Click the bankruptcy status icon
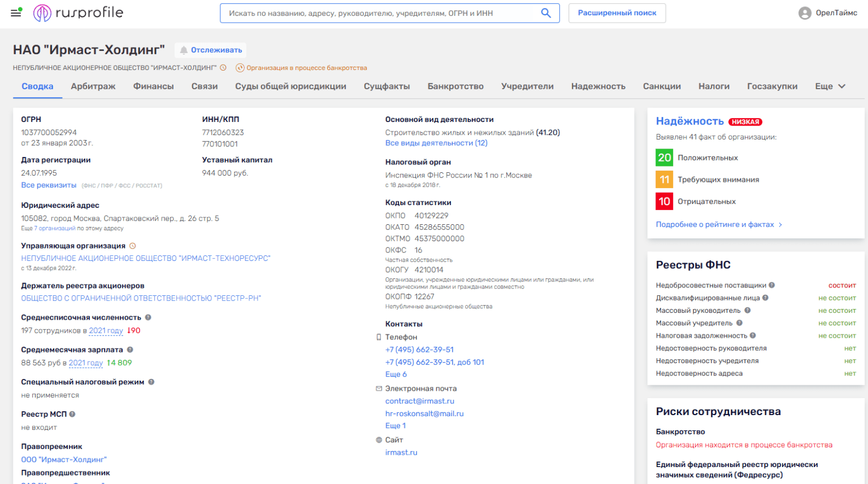Image resolution: width=868 pixels, height=484 pixels. coord(240,68)
